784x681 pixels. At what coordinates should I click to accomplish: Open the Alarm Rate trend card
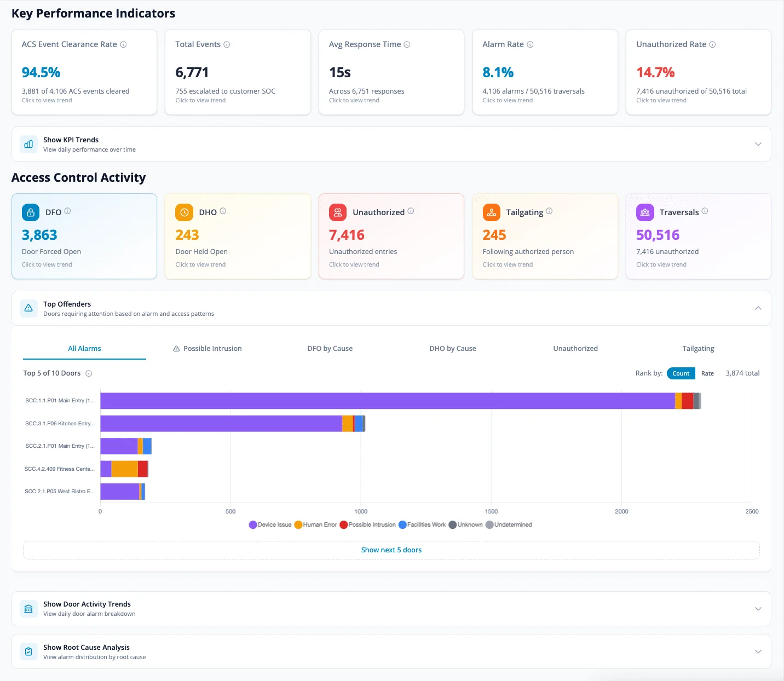(x=545, y=72)
